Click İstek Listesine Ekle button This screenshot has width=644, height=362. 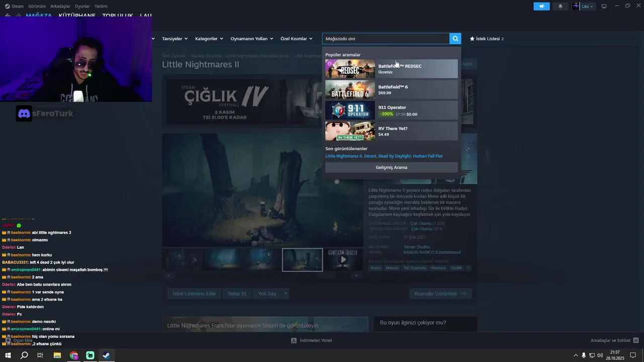194,294
